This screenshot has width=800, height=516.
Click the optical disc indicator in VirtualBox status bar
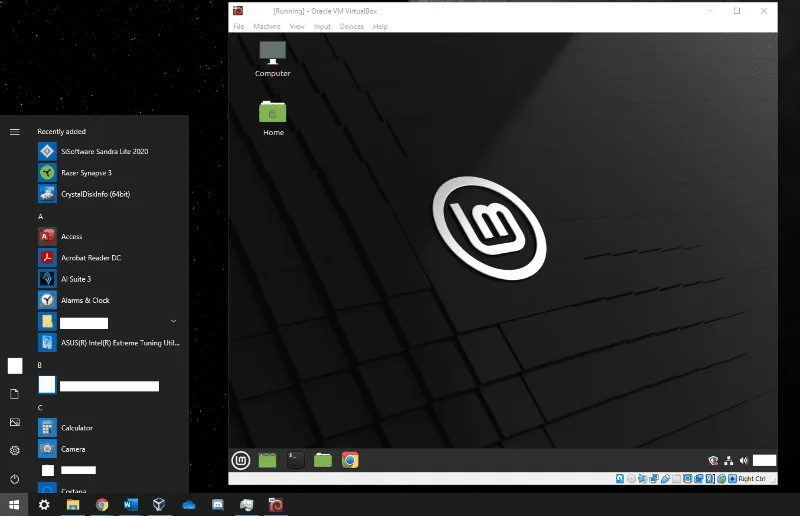pyautogui.click(x=631, y=479)
